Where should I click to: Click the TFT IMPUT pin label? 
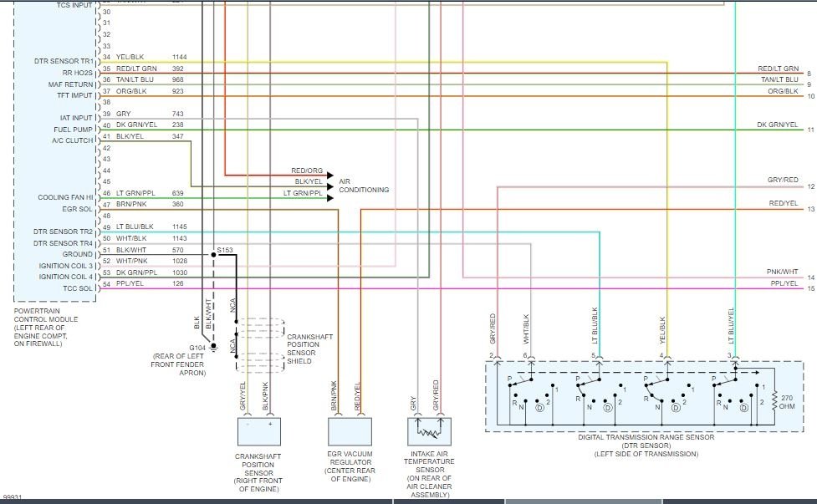click(x=74, y=95)
